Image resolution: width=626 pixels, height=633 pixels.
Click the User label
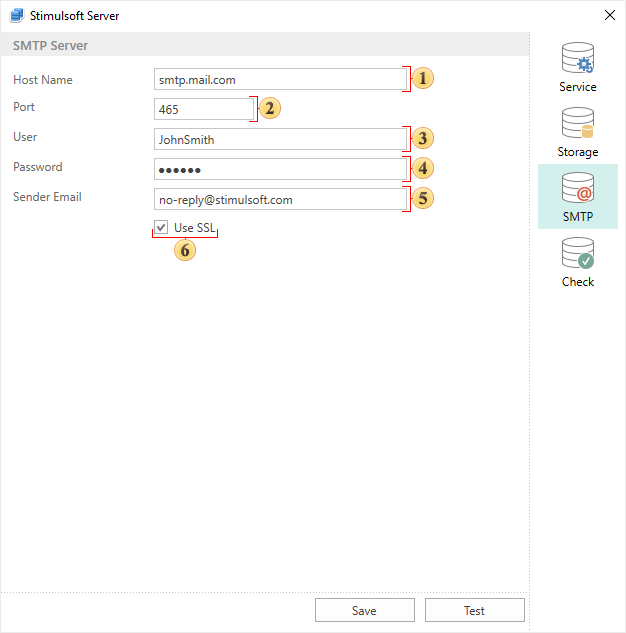click(x=25, y=137)
